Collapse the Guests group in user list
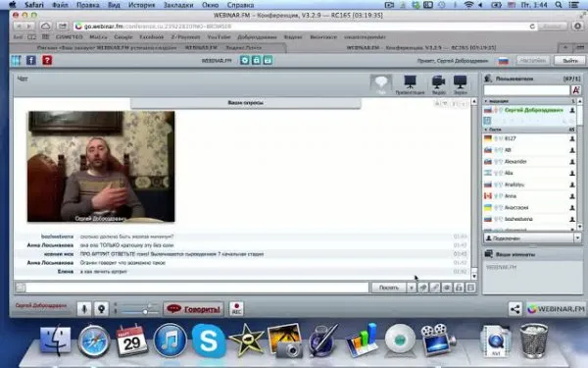The image size is (588, 368). [x=486, y=130]
